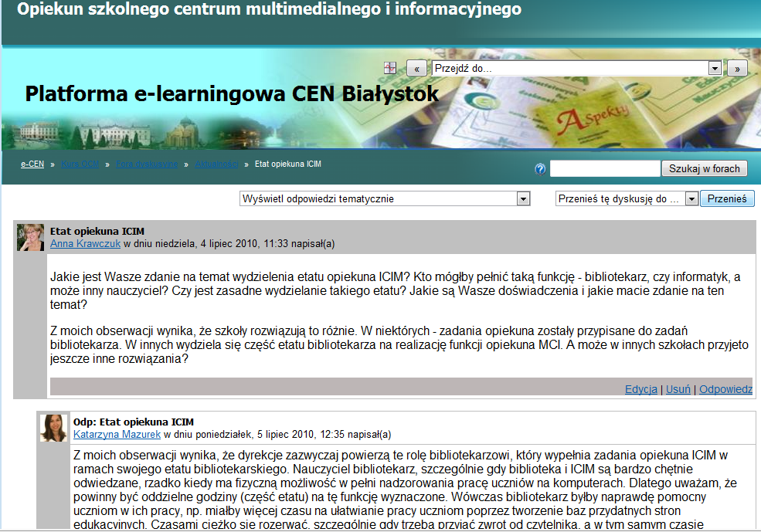The height and width of the screenshot is (532, 761).
Task: Click 'Etat opiekuna ICIM' breadcrumb text
Action: [x=288, y=164]
